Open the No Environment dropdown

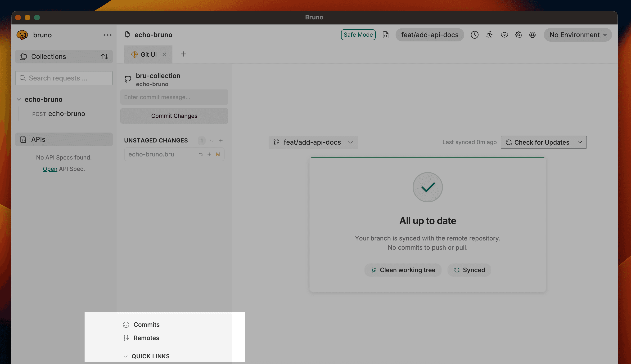click(x=577, y=35)
